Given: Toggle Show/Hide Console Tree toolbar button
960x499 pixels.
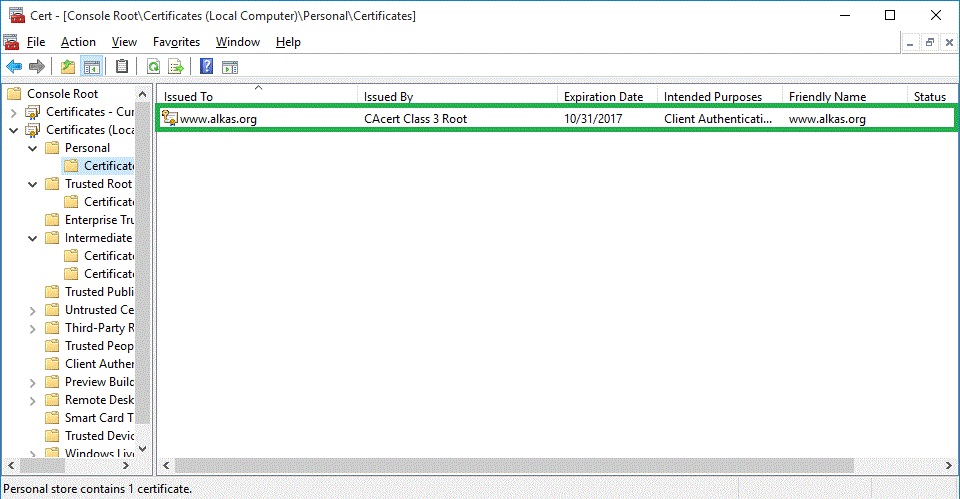Looking at the screenshot, I should 91,67.
